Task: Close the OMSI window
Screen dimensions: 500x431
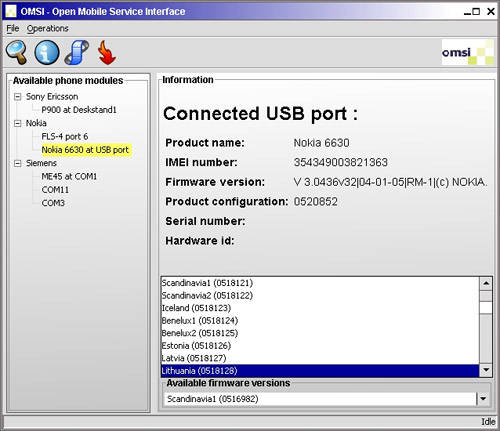Action: click(491, 12)
